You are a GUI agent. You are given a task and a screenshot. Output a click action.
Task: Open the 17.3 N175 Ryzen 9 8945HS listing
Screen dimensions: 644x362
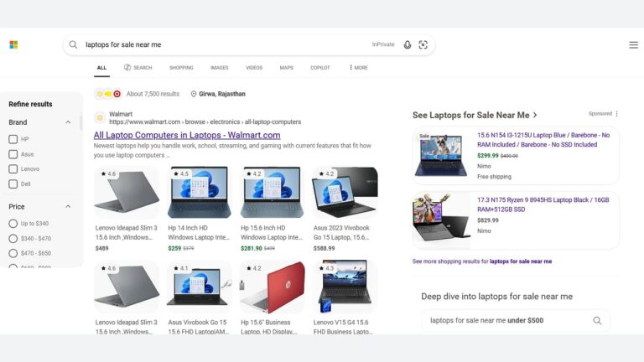point(543,204)
